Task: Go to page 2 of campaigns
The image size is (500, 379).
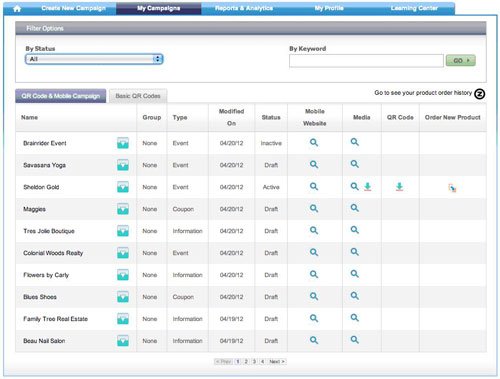Action: (246, 362)
